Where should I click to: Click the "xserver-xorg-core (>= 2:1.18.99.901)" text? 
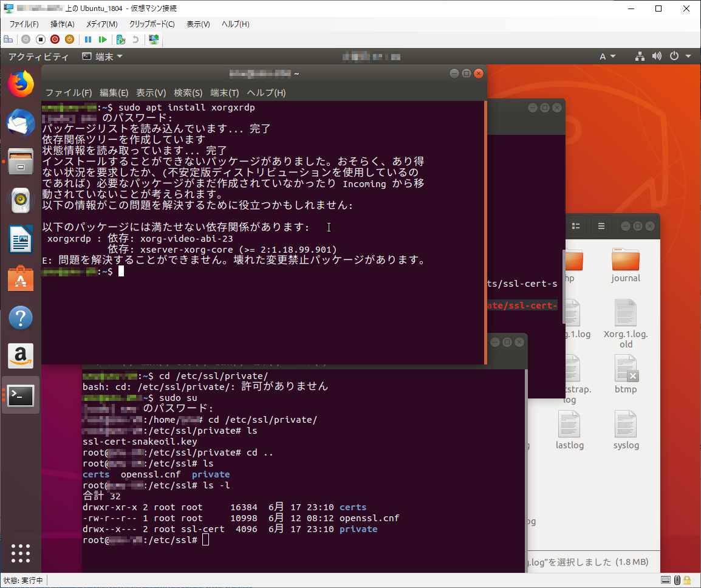238,250
